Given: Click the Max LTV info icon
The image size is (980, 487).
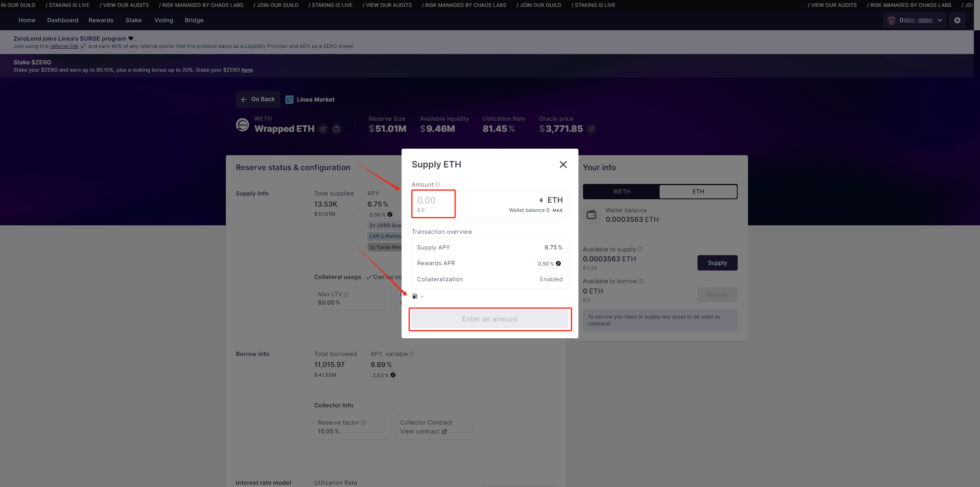Looking at the screenshot, I should [x=346, y=295].
